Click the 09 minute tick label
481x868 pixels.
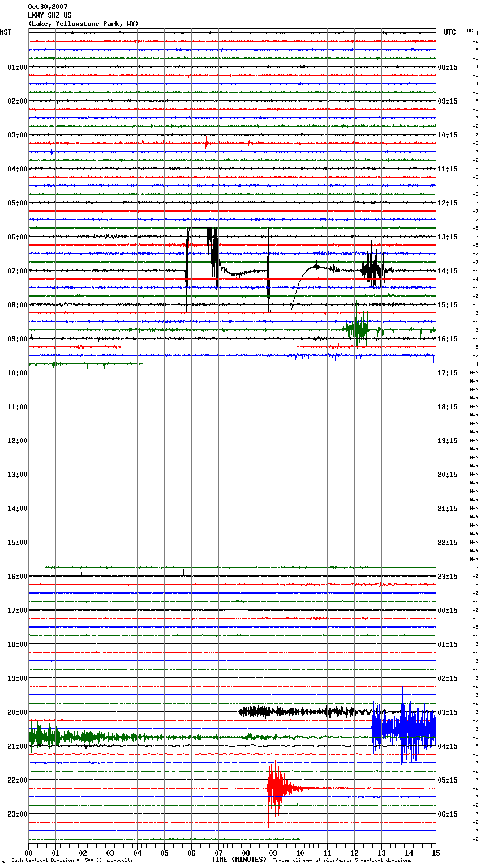click(273, 853)
